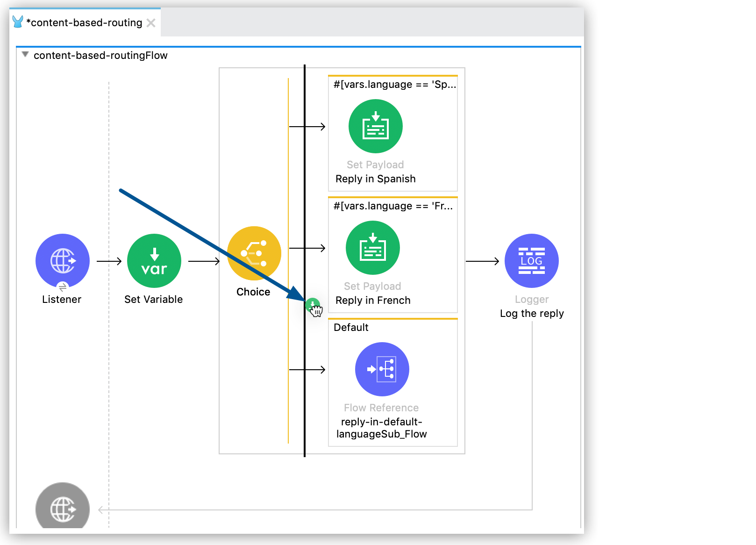Click the reply-in-default-languageSub_Flow name
Image resolution: width=756 pixels, height=545 pixels.
[x=381, y=428]
